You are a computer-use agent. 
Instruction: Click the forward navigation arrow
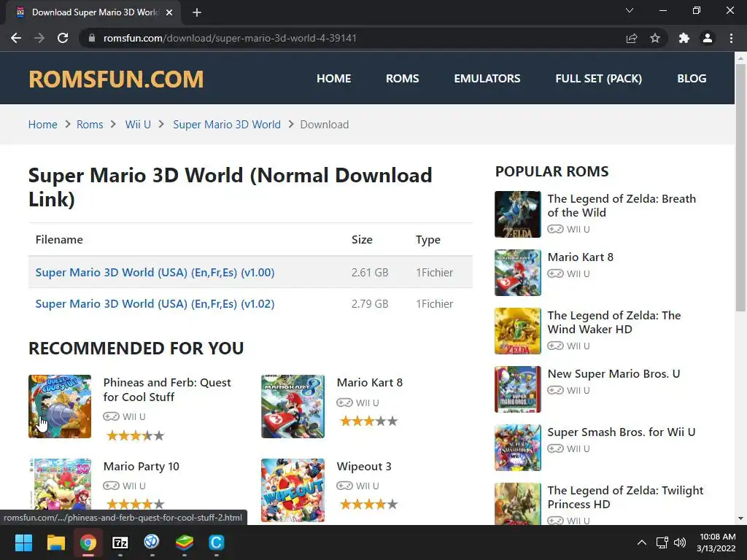[x=39, y=38]
